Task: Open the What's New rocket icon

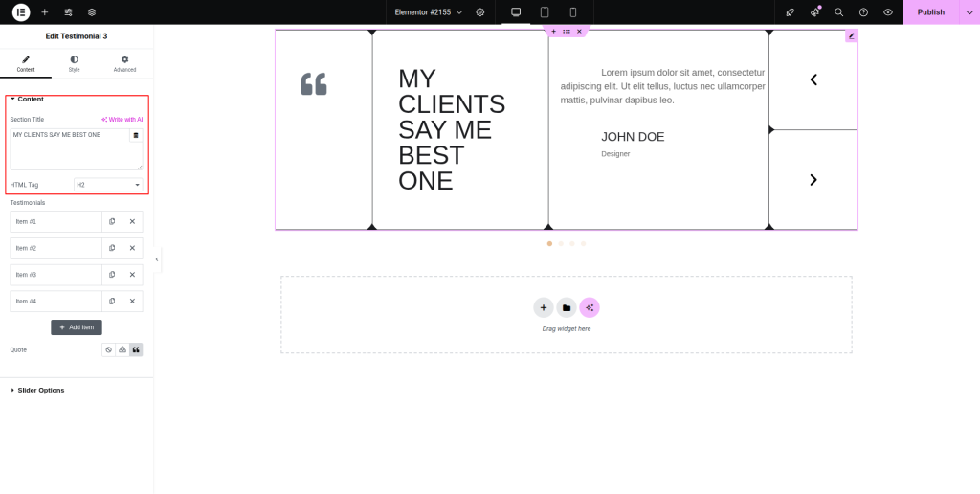Action: point(790,11)
